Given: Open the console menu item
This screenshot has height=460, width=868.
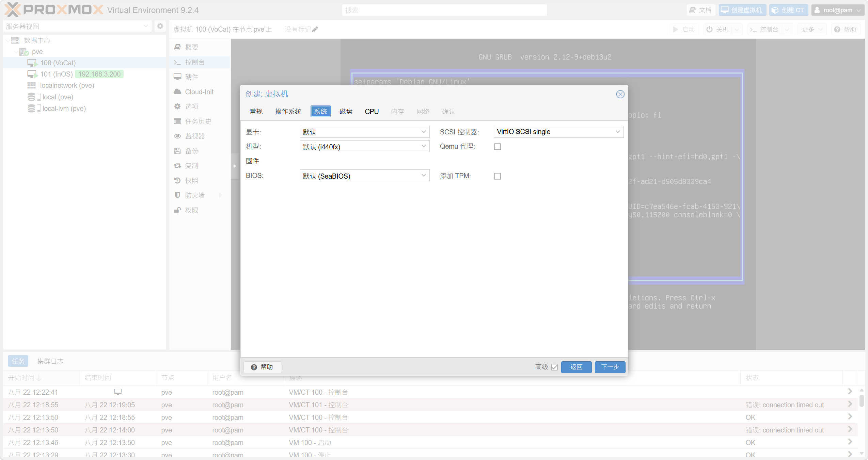Looking at the screenshot, I should coord(200,62).
